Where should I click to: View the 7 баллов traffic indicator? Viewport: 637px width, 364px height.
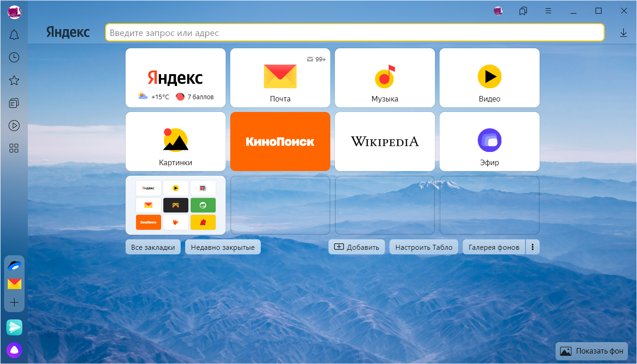click(x=195, y=97)
